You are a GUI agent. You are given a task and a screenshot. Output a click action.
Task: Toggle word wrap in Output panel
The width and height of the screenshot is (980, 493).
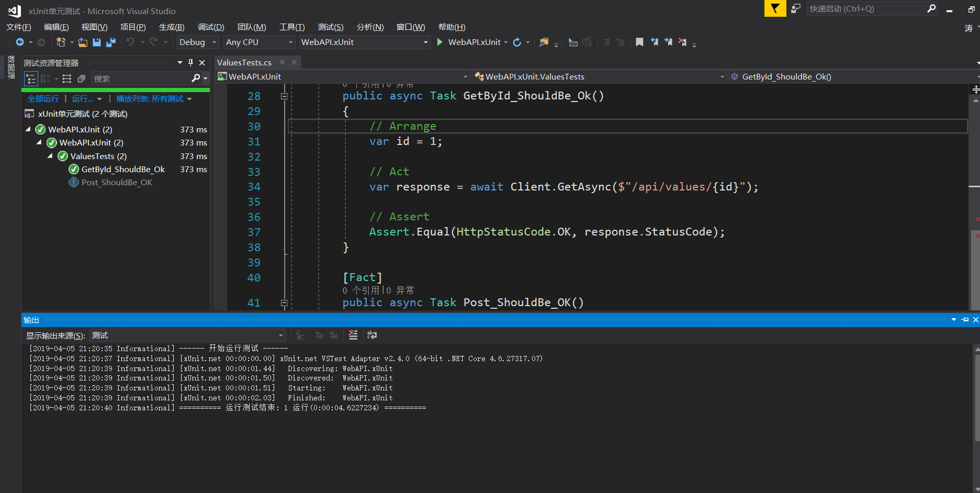[x=372, y=335]
